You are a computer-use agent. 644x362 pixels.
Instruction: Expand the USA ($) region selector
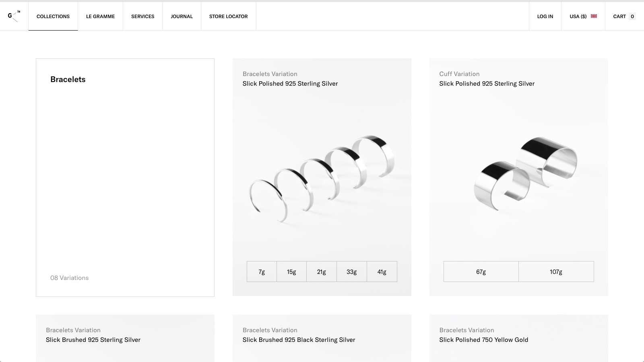578,16
